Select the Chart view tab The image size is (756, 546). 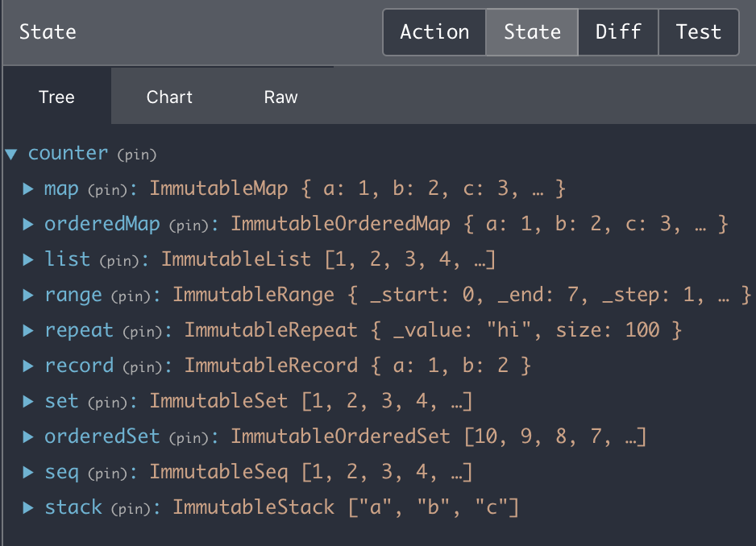(x=169, y=97)
